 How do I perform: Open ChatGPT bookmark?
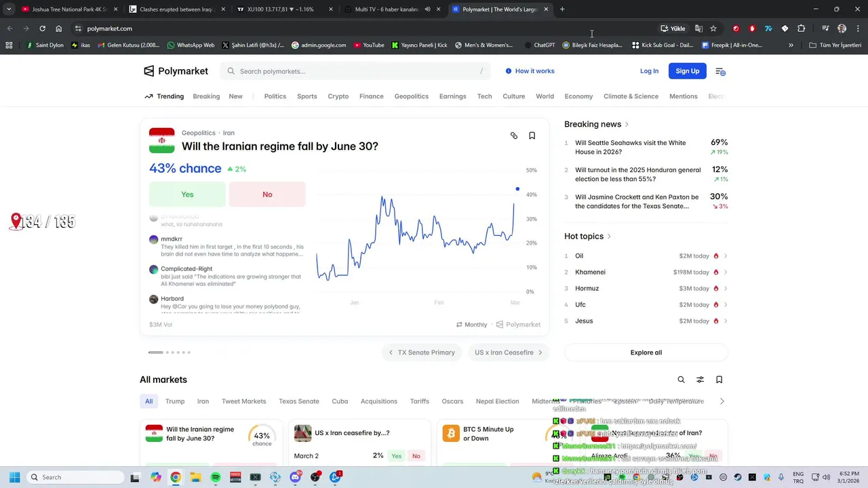(x=540, y=45)
